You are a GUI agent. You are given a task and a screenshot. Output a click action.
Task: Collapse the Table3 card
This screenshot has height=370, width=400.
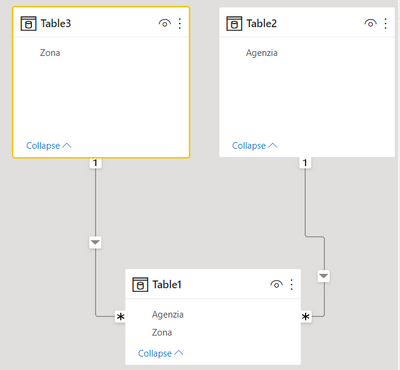pos(49,146)
